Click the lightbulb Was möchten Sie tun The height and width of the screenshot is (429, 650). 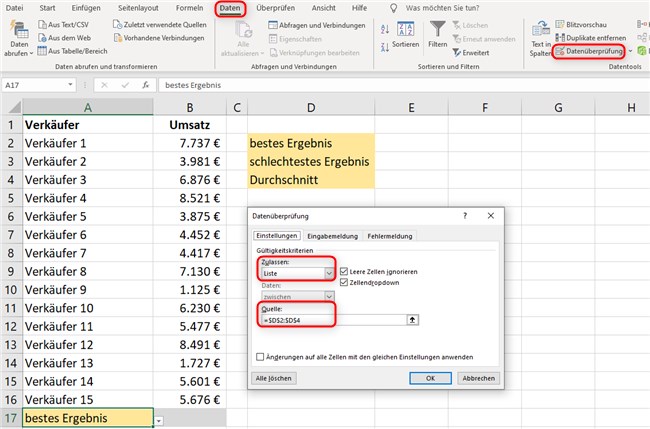click(393, 8)
